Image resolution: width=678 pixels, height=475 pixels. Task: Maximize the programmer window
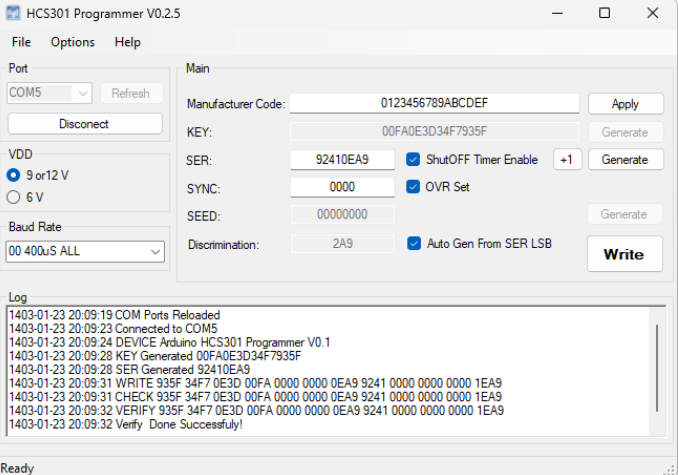604,13
